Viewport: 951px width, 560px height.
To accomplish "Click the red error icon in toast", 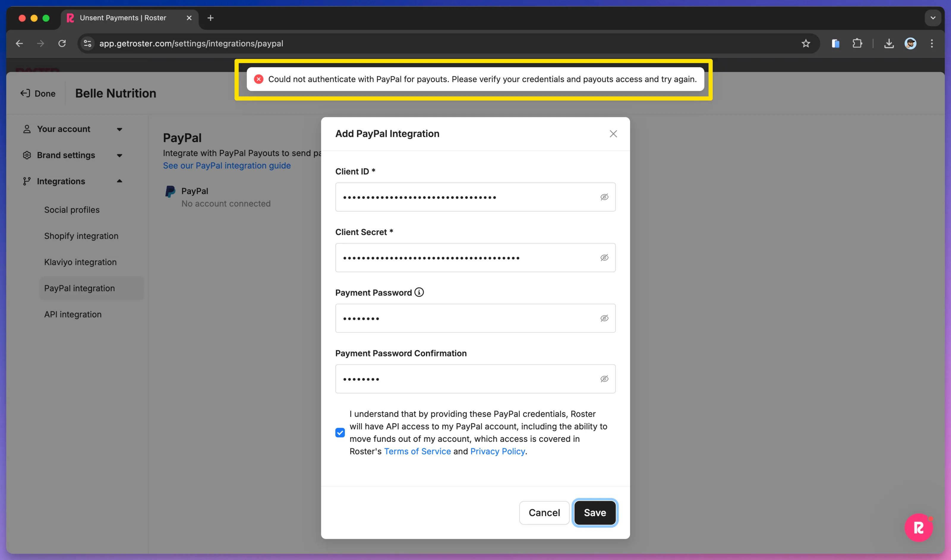I will (x=258, y=79).
